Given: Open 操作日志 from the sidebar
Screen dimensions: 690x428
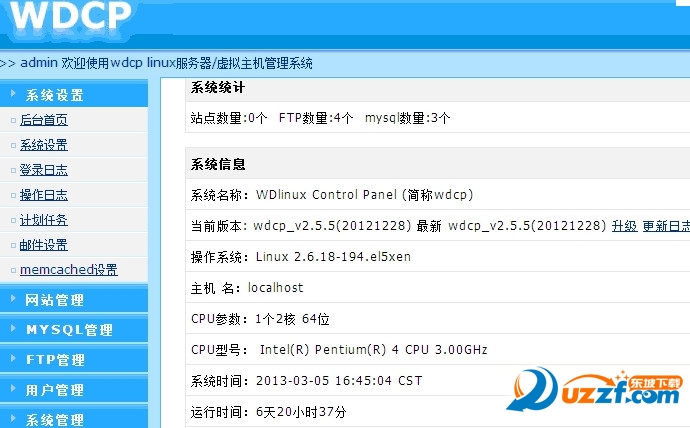Looking at the screenshot, I should [x=44, y=195].
